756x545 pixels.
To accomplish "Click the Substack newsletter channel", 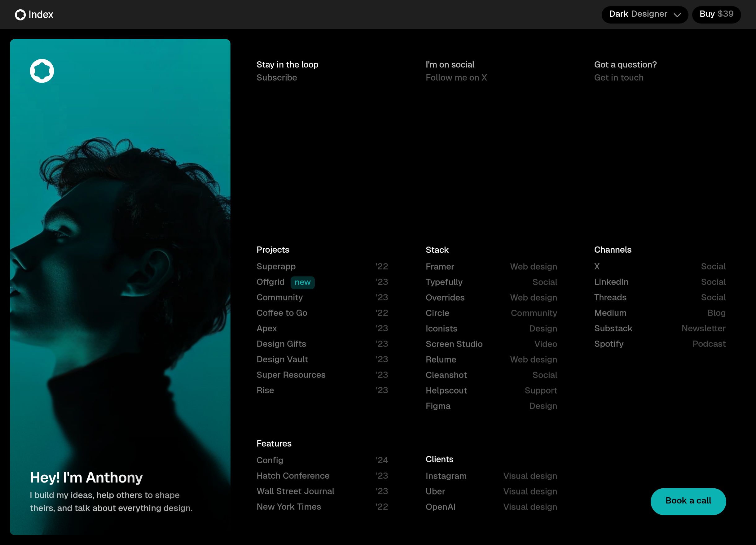I will (613, 328).
